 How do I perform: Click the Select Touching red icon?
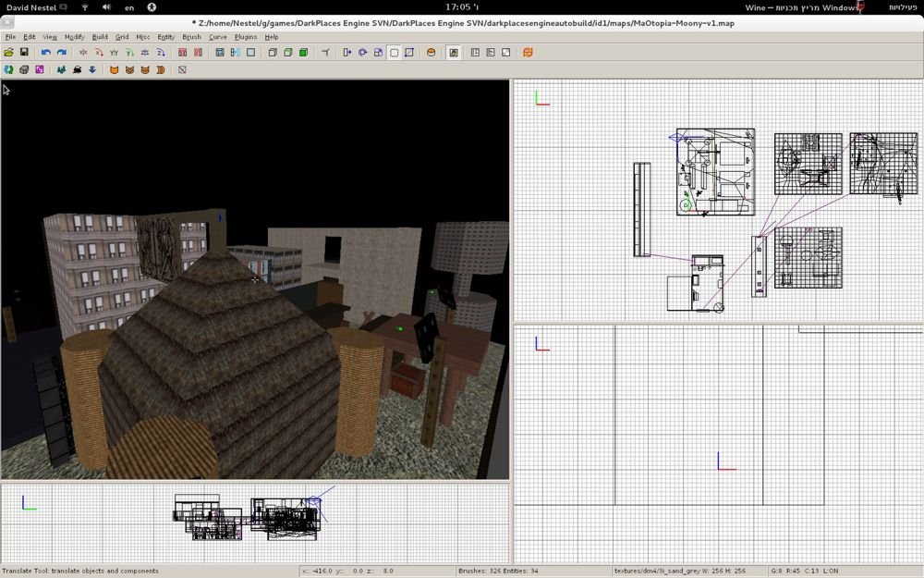coord(183,53)
